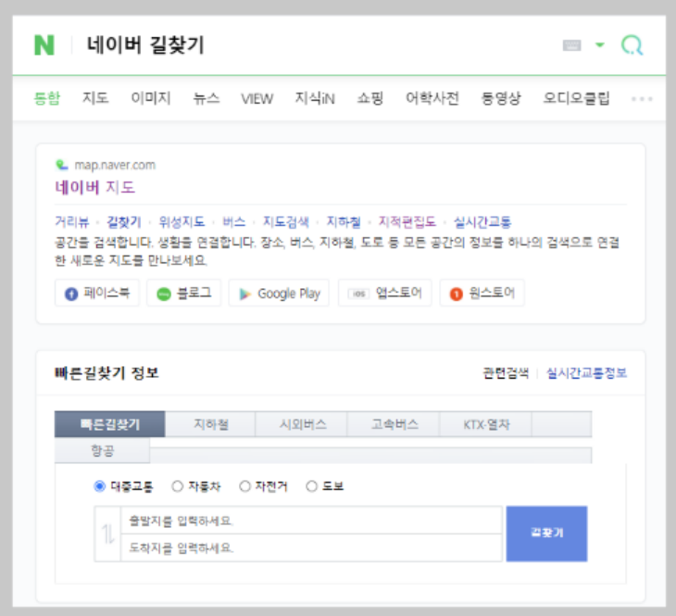Click the iOS icon in the 앱스토어 button
Image resolution: width=676 pixels, height=616 pixels.
pyautogui.click(x=358, y=294)
